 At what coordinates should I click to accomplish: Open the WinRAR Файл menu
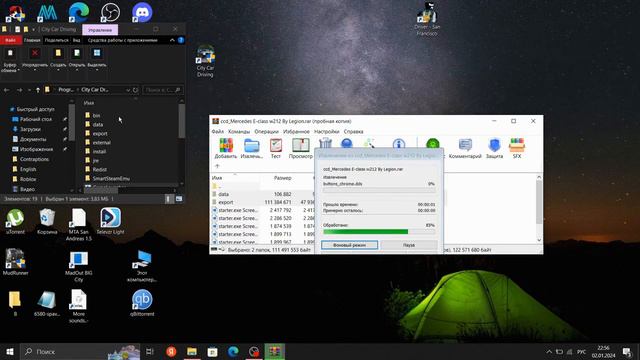point(218,131)
